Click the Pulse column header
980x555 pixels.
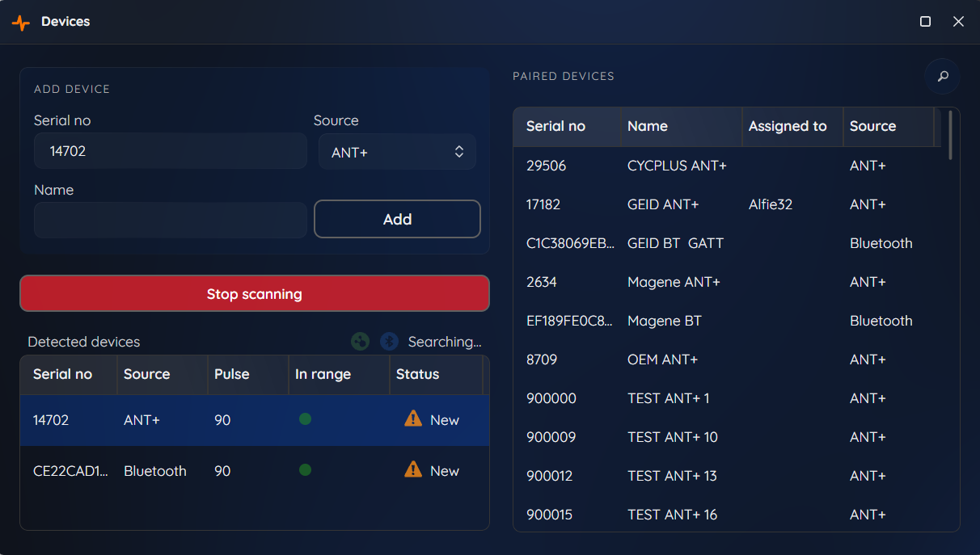[x=248, y=375]
